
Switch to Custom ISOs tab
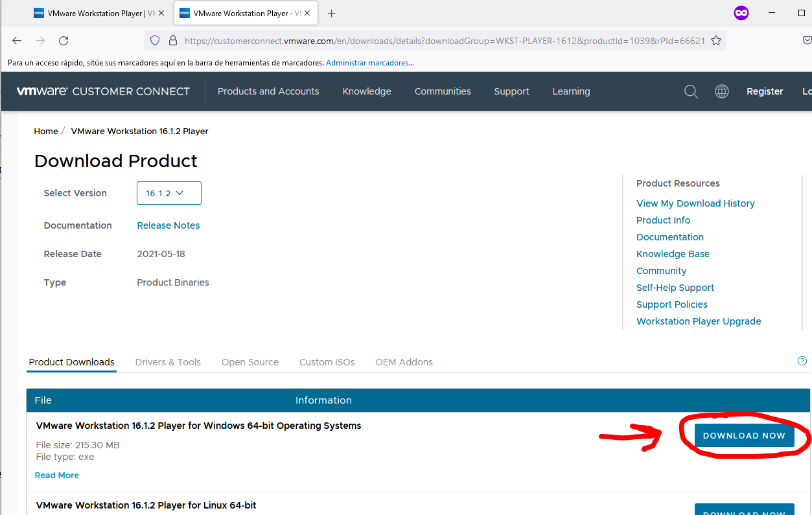(327, 362)
